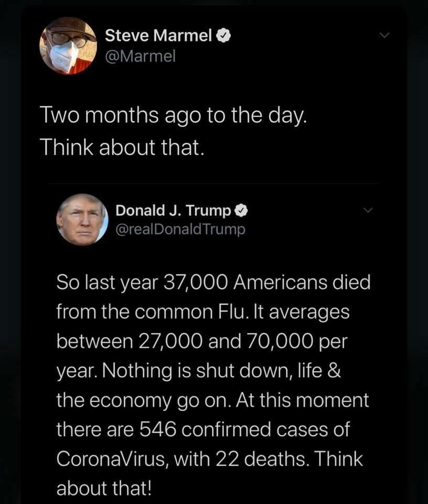Expand the chevron menu on the quoted Trump tweet
428x504 pixels.
click(x=368, y=210)
